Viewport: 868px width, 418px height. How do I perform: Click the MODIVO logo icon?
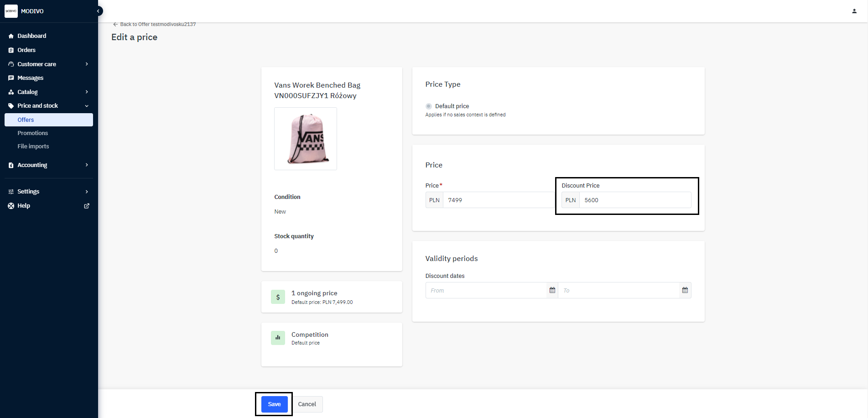(x=11, y=11)
